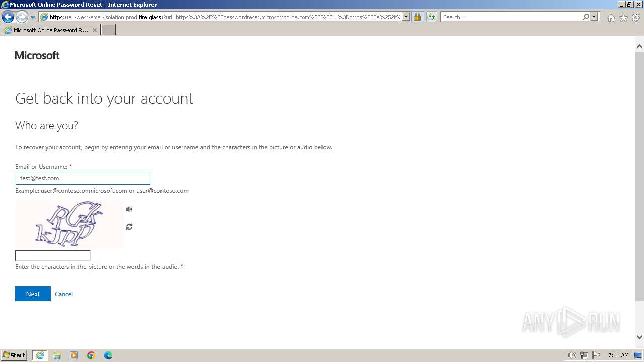The image size is (644, 362).
Task: Open the Tools gear icon
Action: click(636, 18)
